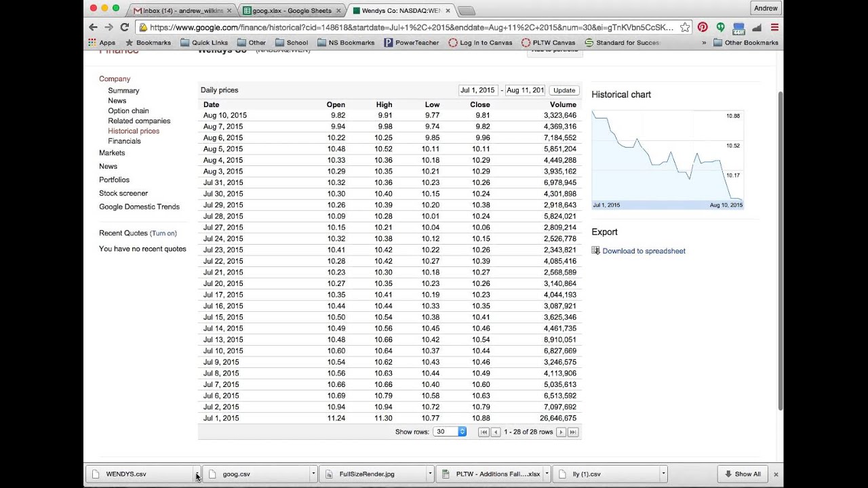Click the page vertical scrollbar thumb
Viewport: 868px width, 488px height.
pyautogui.click(x=780, y=250)
